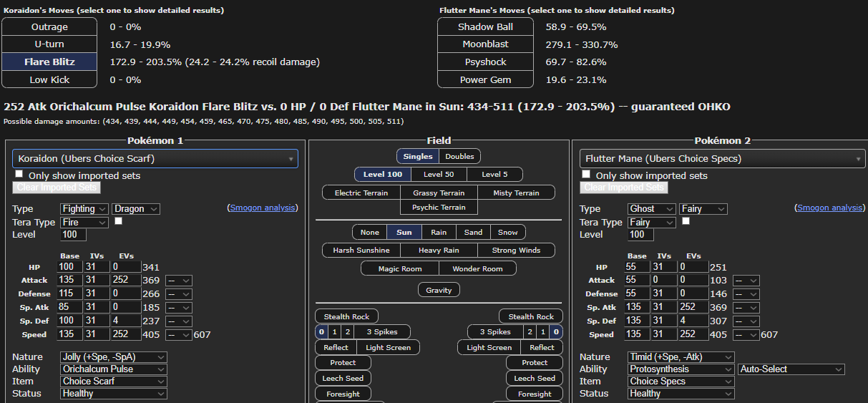Toggle Grassy Terrain
The image size is (868, 403).
(439, 193)
